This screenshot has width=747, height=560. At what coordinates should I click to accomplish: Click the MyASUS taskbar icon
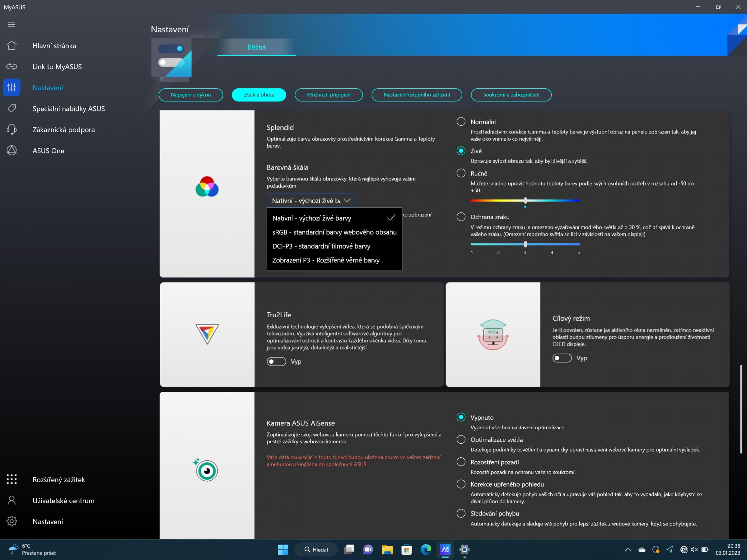pyautogui.click(x=445, y=549)
